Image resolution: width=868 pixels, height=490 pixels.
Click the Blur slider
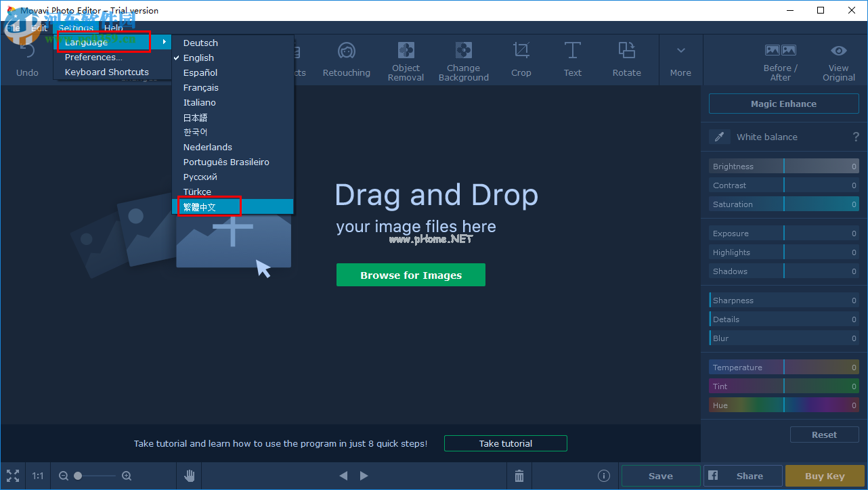coord(784,338)
